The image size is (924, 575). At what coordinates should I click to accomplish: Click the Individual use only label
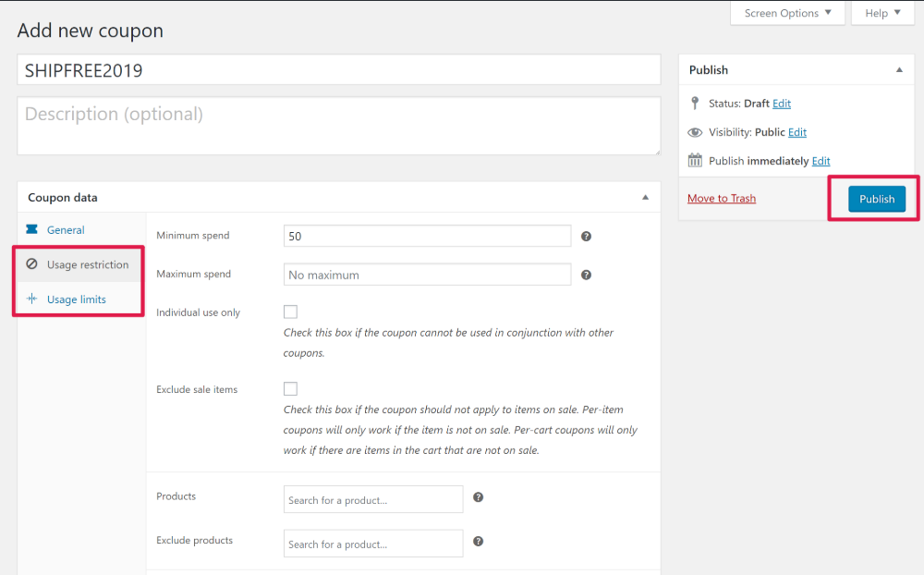(198, 312)
